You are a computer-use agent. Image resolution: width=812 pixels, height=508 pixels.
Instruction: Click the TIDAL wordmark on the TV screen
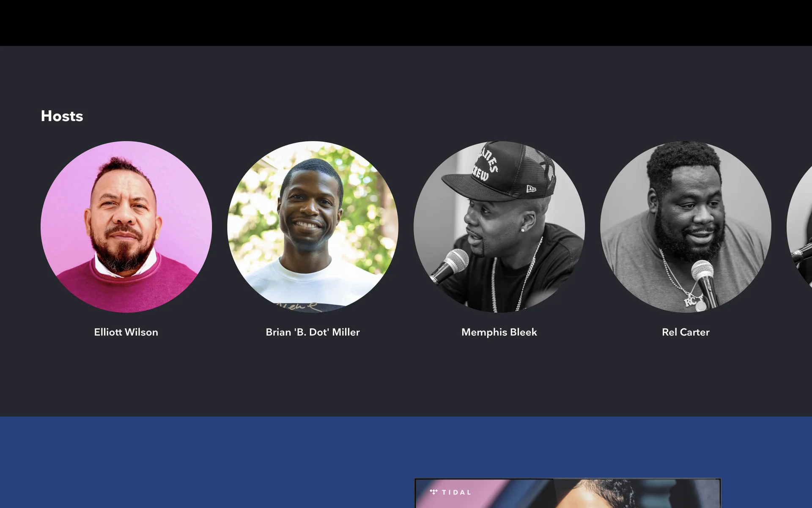pyautogui.click(x=456, y=492)
